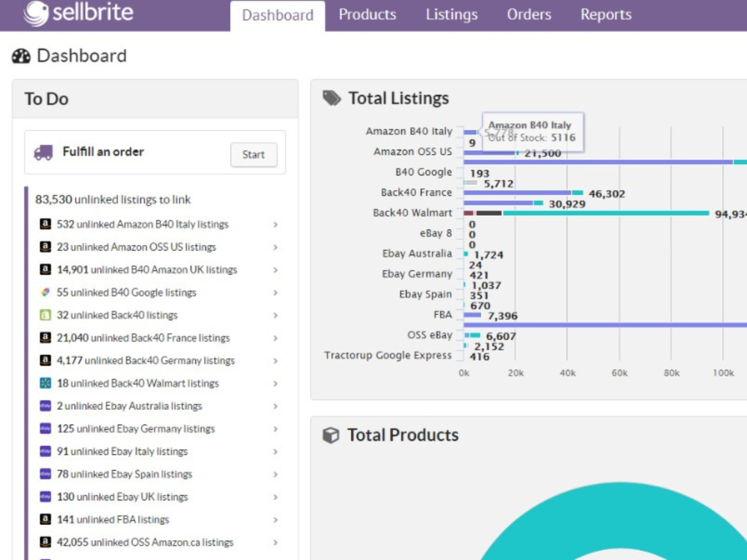
Task: Open 130 unlinked Ebay UK listings
Action: [123, 497]
